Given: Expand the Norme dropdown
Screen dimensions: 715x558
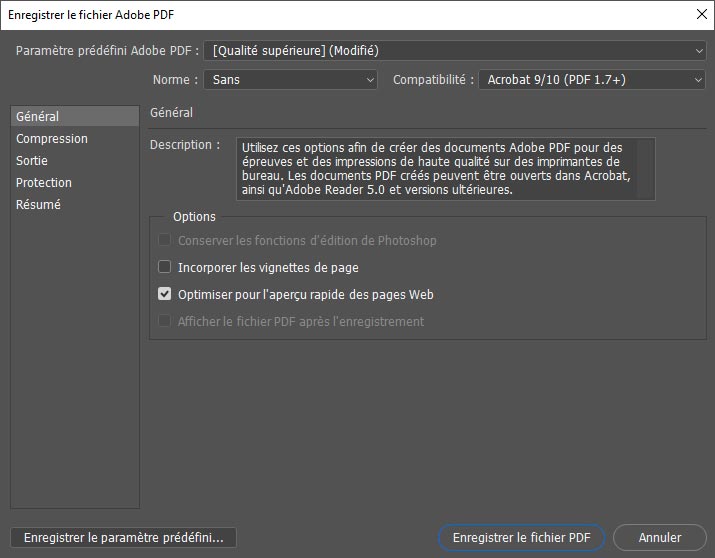Looking at the screenshot, I should click(x=291, y=80).
